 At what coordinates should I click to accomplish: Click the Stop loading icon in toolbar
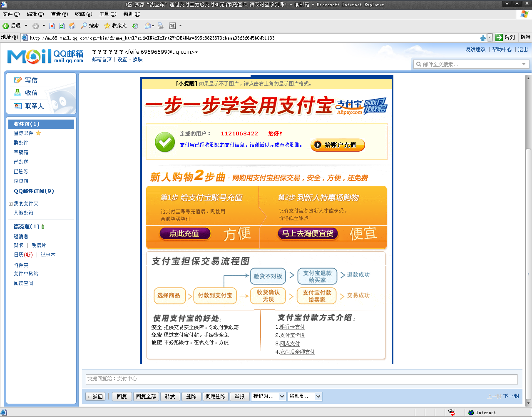coord(52,26)
